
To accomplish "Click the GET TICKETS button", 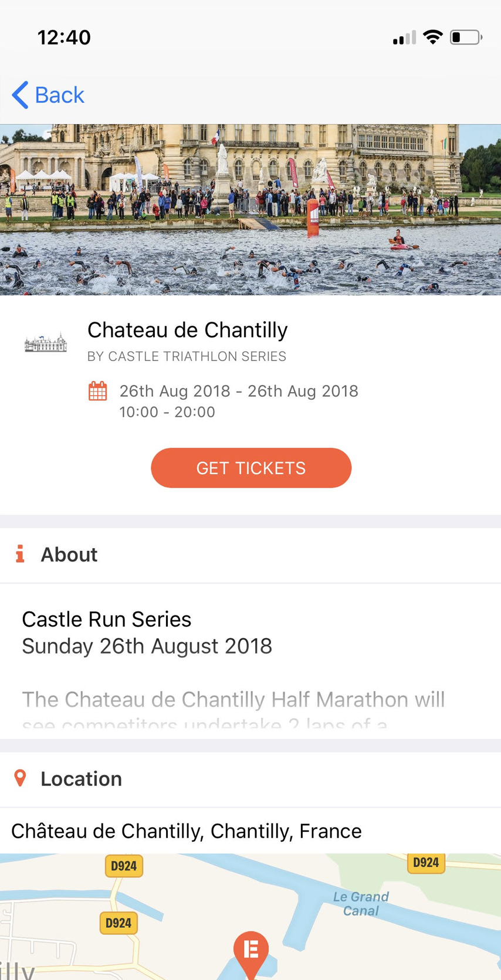I will coord(251,468).
